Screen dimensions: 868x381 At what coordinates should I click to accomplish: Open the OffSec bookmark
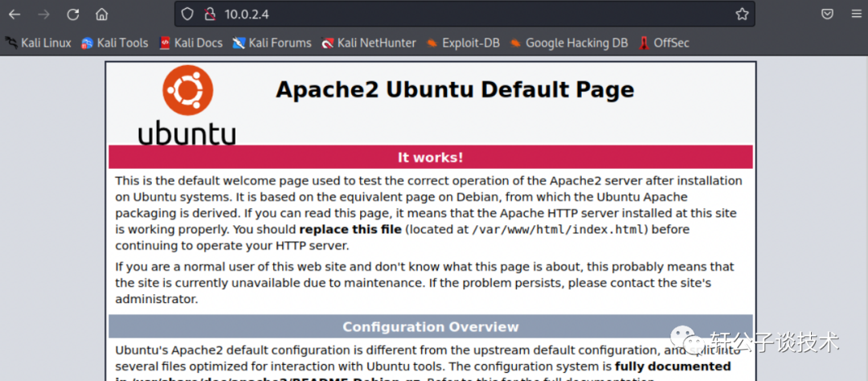pyautogui.click(x=664, y=43)
